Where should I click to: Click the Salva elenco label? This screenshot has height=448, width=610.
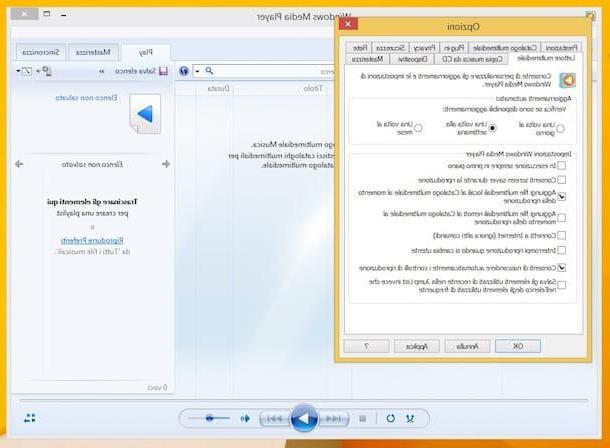coord(135,71)
